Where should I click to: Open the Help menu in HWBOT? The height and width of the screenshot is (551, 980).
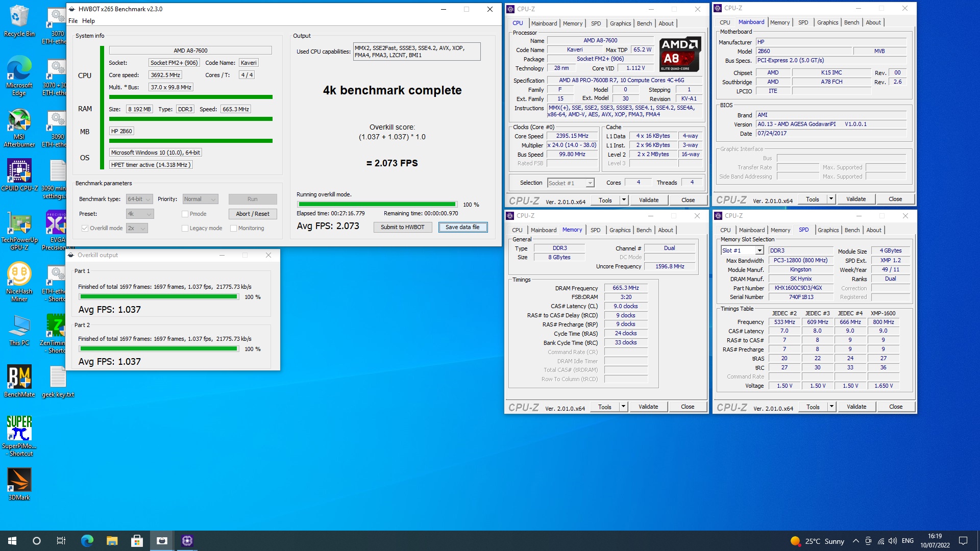pos(88,21)
